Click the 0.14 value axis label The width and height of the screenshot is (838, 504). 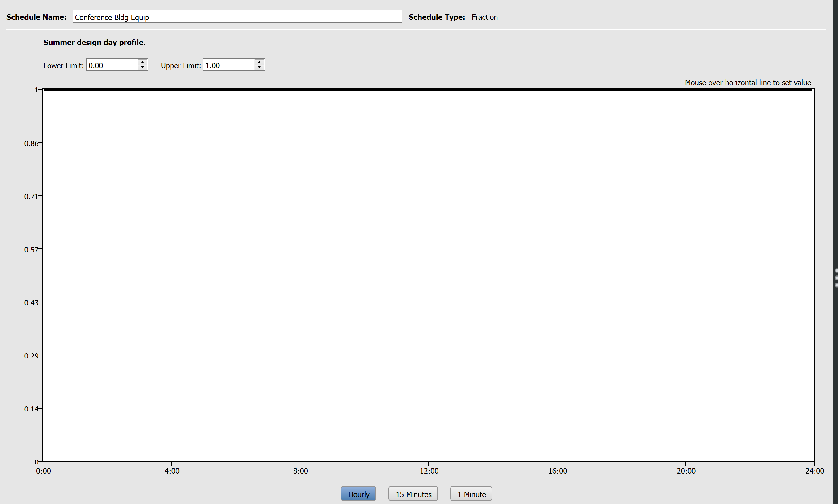coord(31,409)
